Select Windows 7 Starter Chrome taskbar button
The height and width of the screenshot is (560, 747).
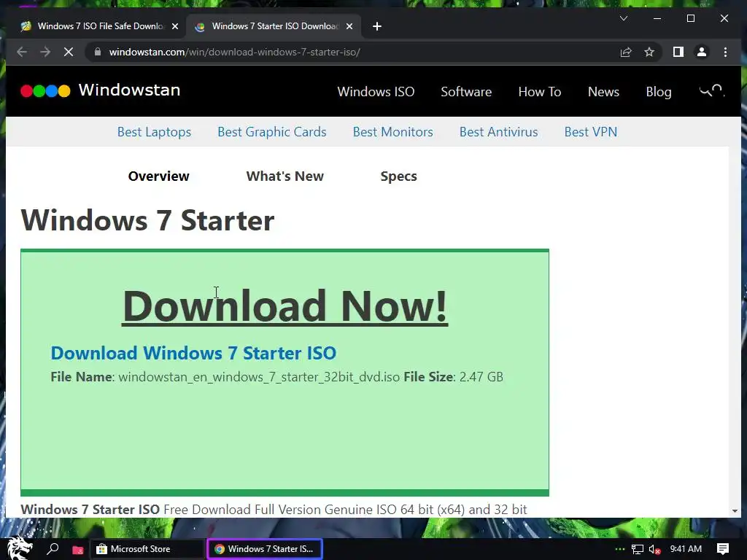(265, 549)
